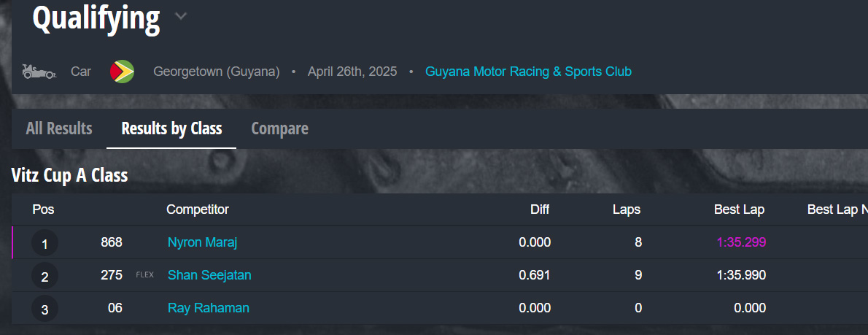Open competitor Ray Rahaman's profile
The width and height of the screenshot is (868, 335).
coord(208,308)
